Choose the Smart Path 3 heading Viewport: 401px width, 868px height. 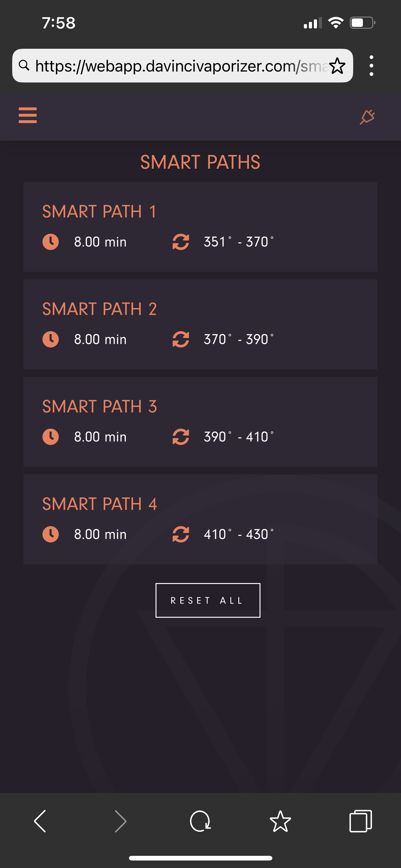tap(99, 407)
